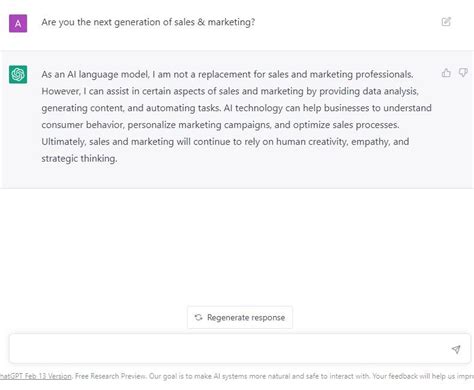Screen dimensions: 474x390
Task: Click the line starting 'consumer behavior'
Action: [x=220, y=125]
